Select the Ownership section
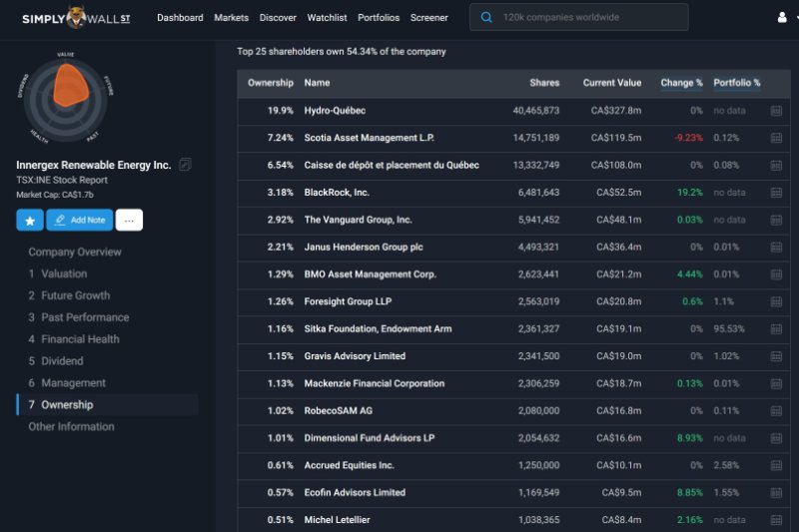The image size is (799, 532). pos(108,404)
